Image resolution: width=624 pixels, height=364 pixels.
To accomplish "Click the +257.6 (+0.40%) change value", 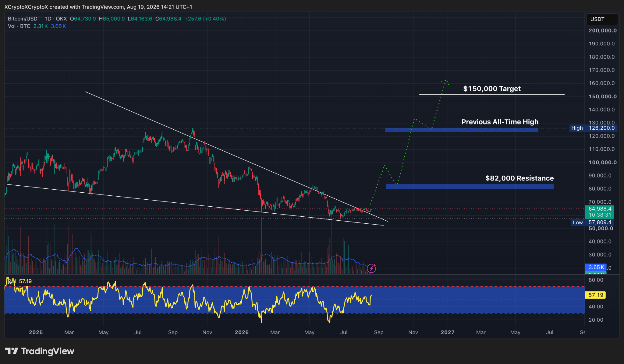I will (205, 19).
